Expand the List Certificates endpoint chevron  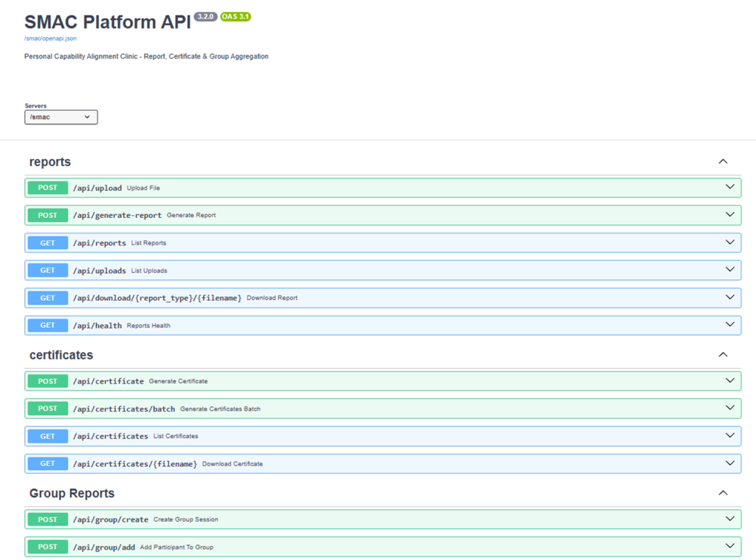(x=729, y=436)
